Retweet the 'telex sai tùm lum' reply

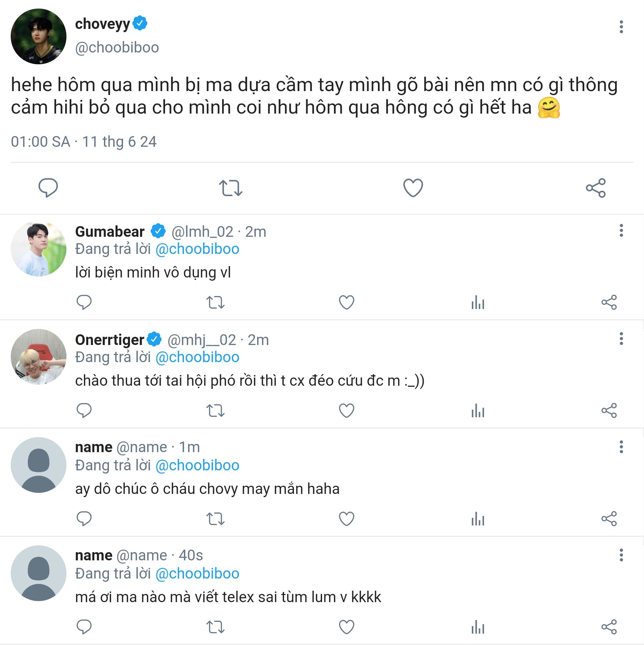(x=215, y=627)
